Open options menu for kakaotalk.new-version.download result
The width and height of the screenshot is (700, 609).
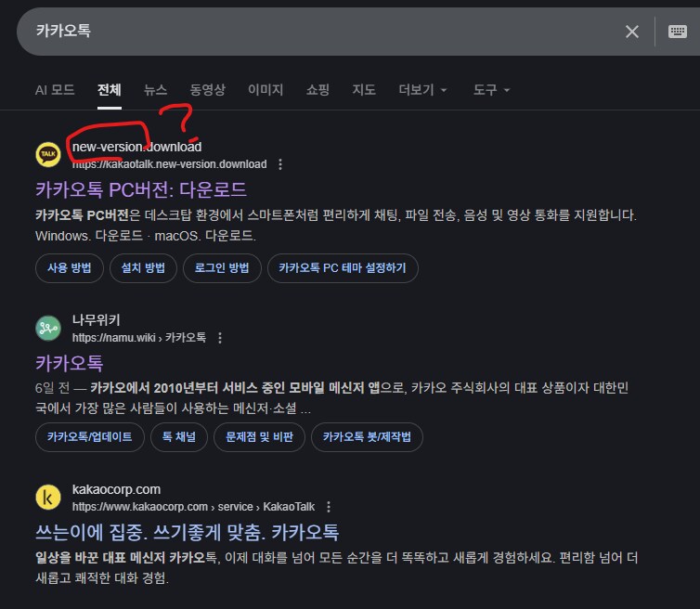point(280,164)
